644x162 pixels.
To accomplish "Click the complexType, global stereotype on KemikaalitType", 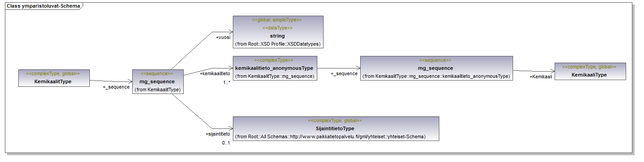I will coord(53,73).
